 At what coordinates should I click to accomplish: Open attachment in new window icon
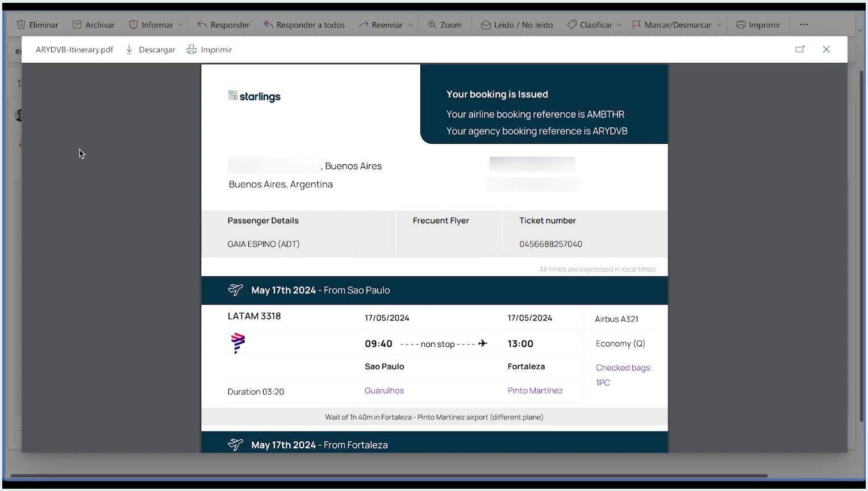point(800,49)
